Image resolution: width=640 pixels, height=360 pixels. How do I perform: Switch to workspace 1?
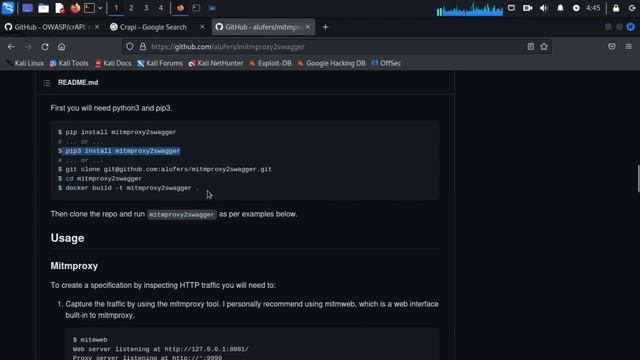click(x=116, y=8)
